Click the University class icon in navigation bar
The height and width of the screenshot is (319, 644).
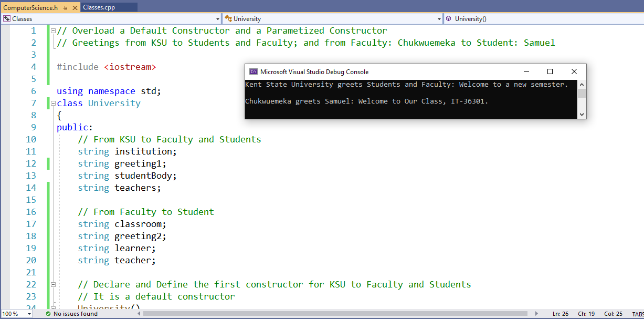click(x=228, y=19)
